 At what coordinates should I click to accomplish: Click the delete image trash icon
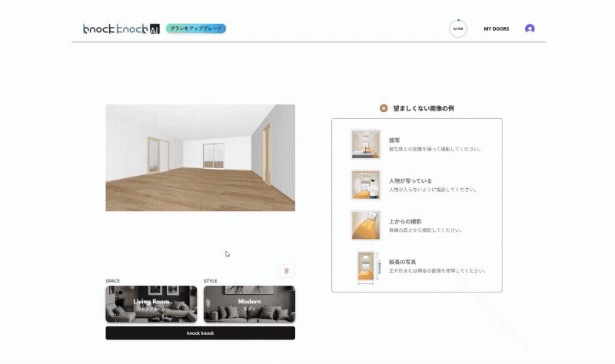click(287, 270)
